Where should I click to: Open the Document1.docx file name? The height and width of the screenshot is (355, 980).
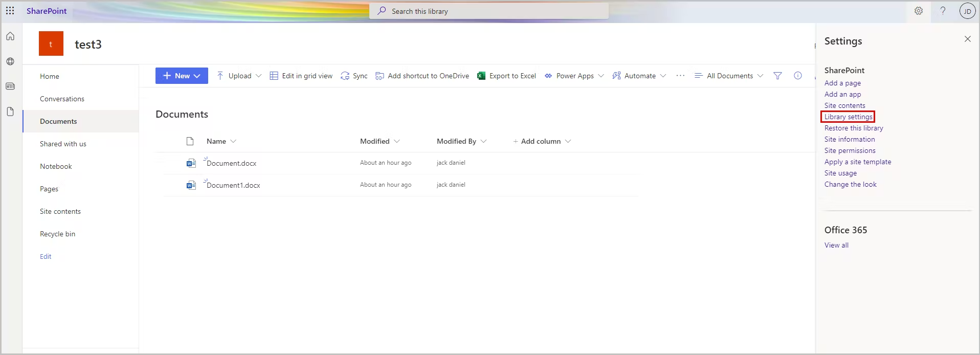click(x=233, y=185)
